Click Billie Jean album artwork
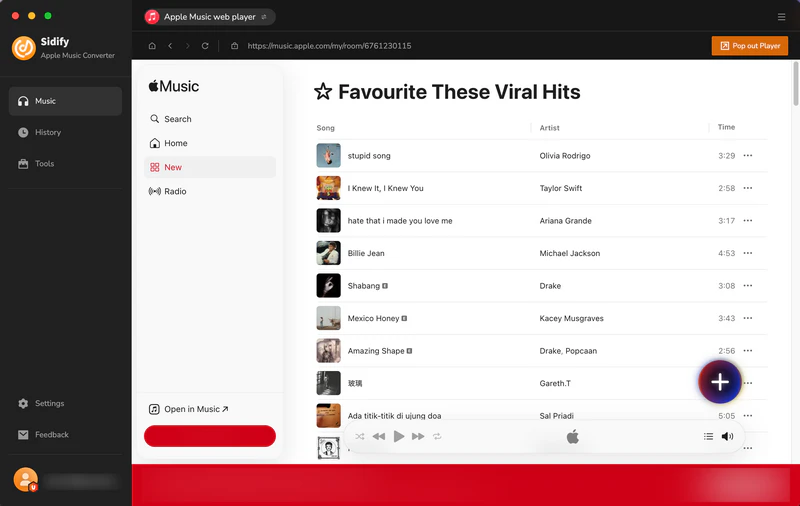Screen dimensions: 800x506 tap(329, 253)
